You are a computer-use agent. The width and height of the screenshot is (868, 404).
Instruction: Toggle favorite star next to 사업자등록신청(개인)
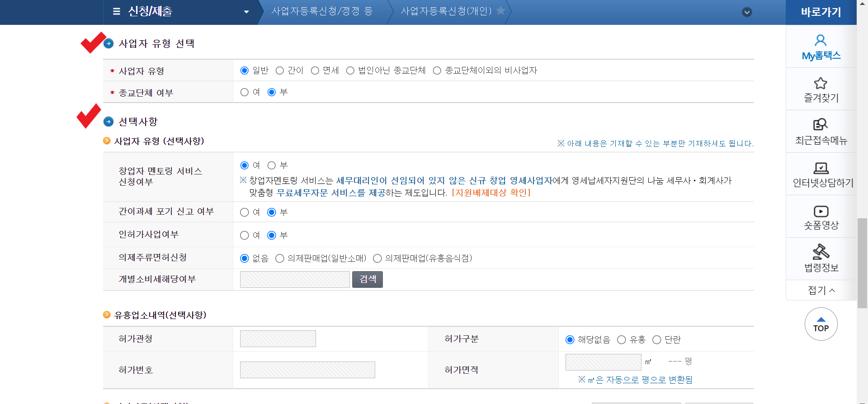500,10
